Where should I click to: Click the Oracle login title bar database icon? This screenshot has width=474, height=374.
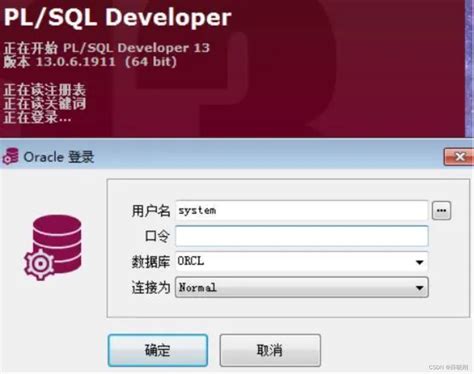[11, 156]
